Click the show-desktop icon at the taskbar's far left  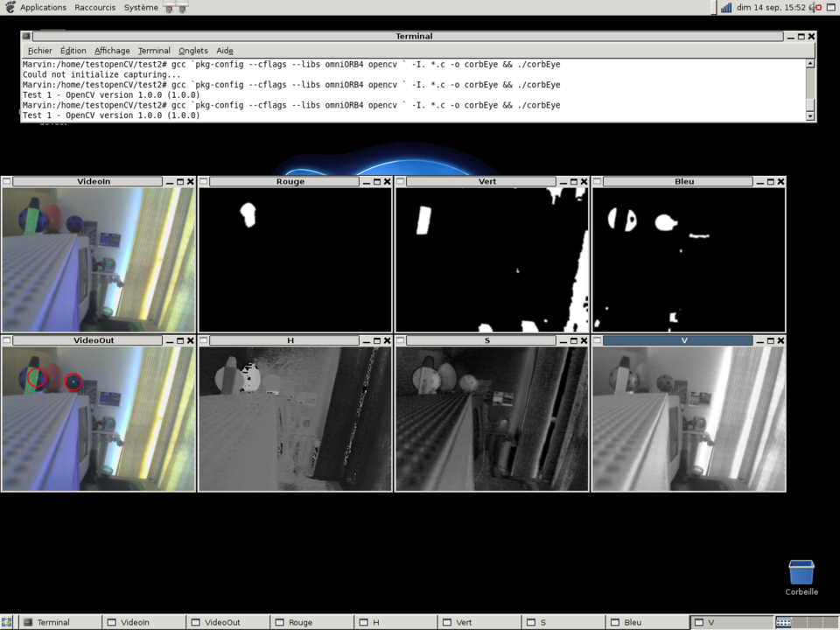(7, 622)
